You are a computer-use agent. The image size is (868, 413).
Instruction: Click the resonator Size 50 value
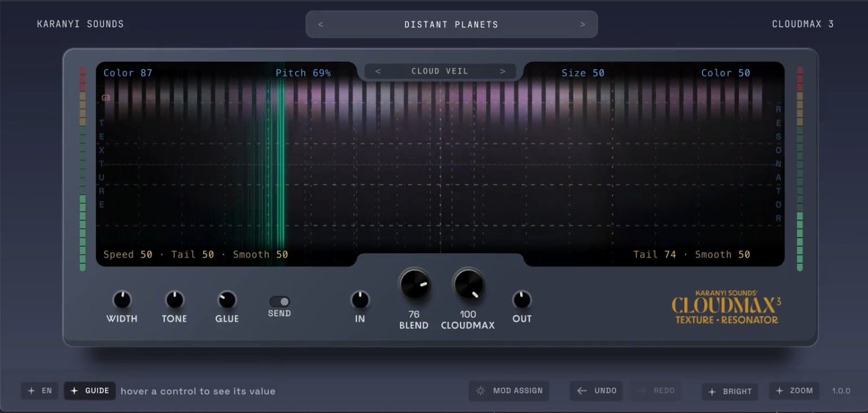583,73
